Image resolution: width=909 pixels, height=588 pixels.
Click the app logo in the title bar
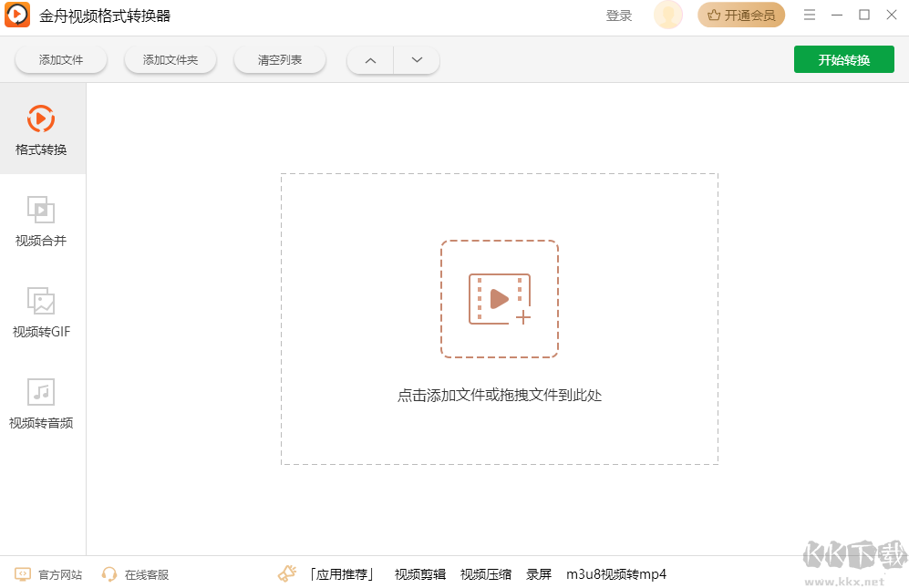(17, 15)
